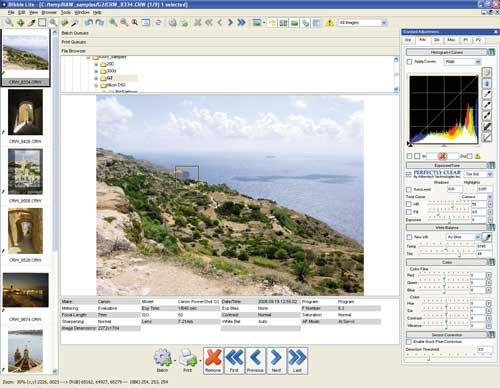Click the diagonal line curve reset icon
The width and height of the screenshot is (500, 388).
[x=487, y=137]
